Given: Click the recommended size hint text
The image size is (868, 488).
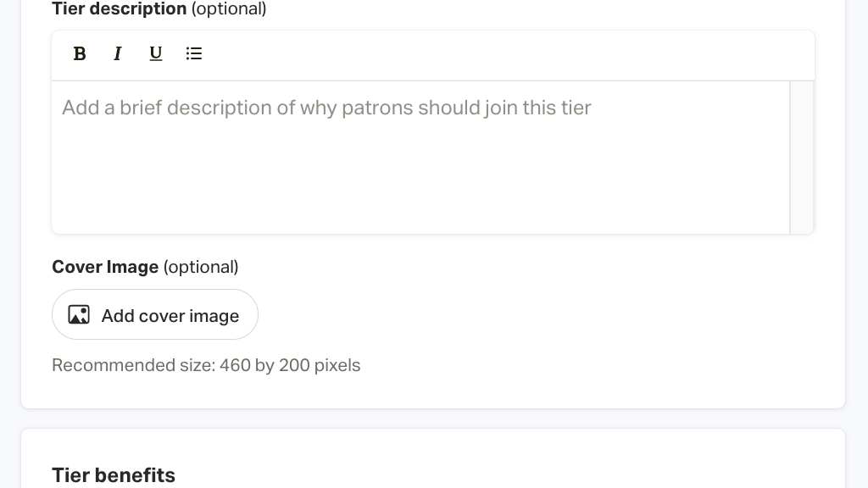Looking at the screenshot, I should (x=206, y=365).
